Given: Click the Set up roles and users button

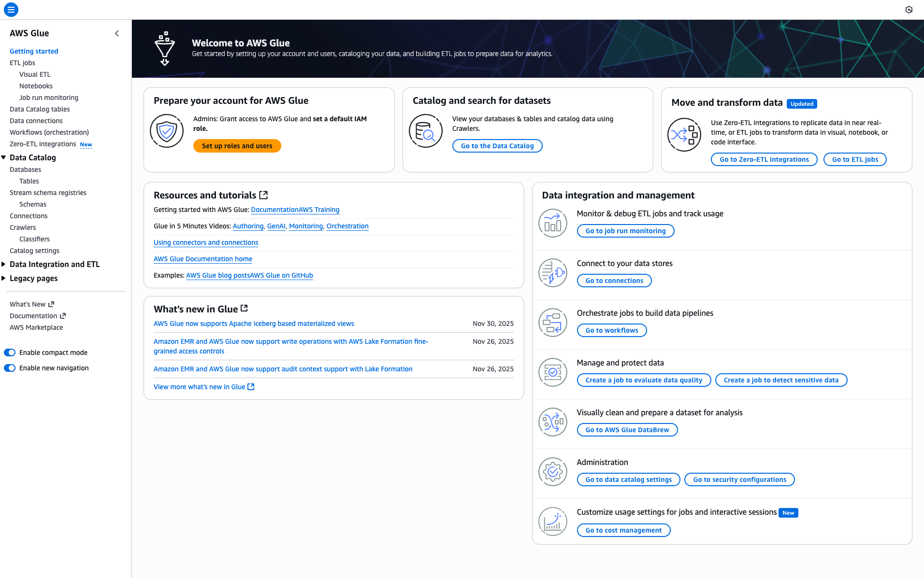Looking at the screenshot, I should [x=237, y=145].
